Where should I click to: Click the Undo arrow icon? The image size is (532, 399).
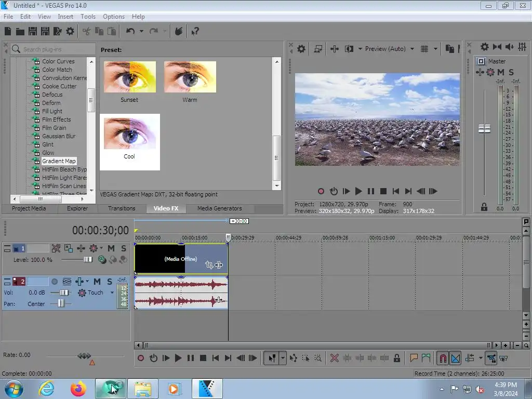tap(130, 31)
